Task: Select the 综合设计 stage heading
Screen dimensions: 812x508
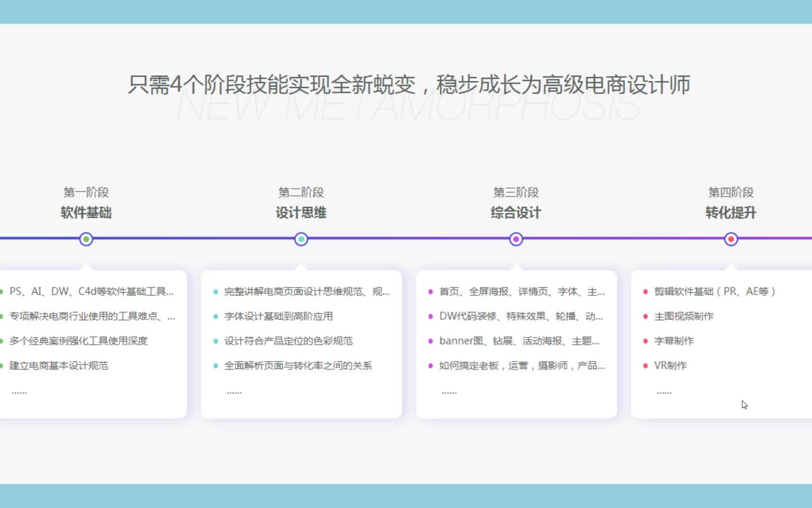Action: point(516,213)
